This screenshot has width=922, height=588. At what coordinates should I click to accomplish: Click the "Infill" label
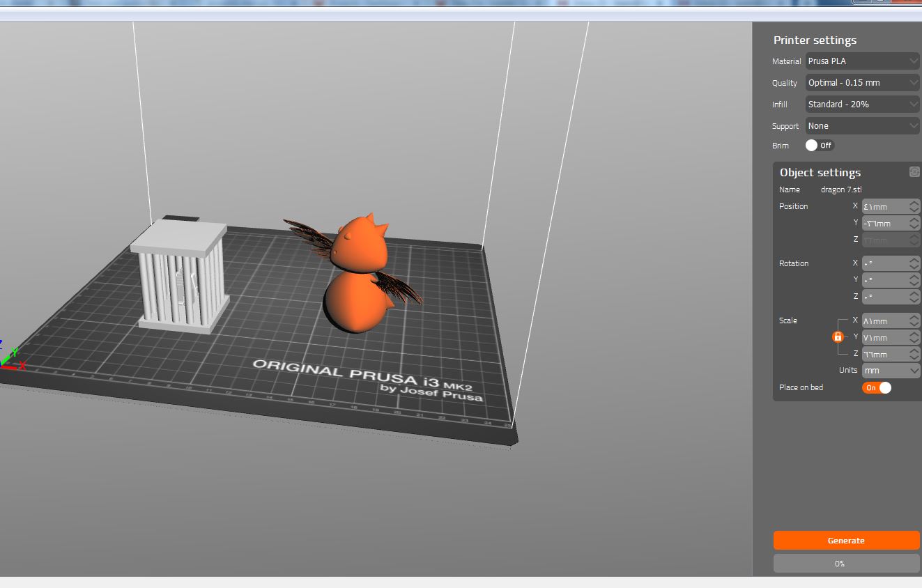coord(779,105)
